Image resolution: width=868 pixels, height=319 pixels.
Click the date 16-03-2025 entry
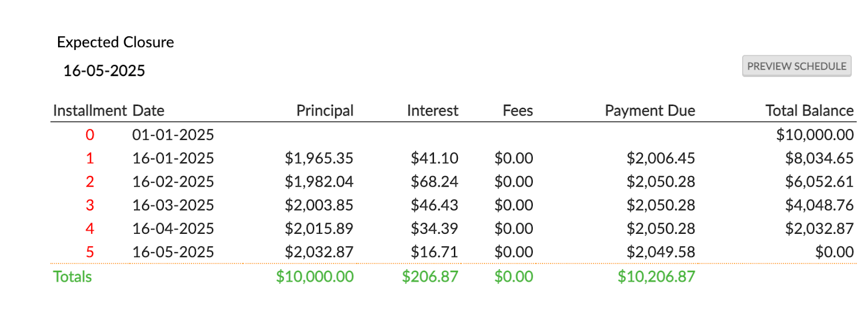click(173, 205)
